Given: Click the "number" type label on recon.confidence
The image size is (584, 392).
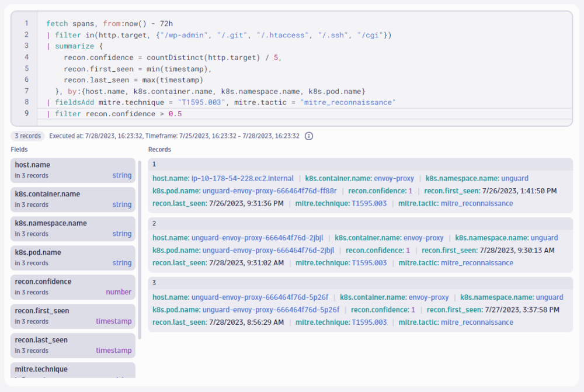Looking at the screenshot, I should coord(119,292).
